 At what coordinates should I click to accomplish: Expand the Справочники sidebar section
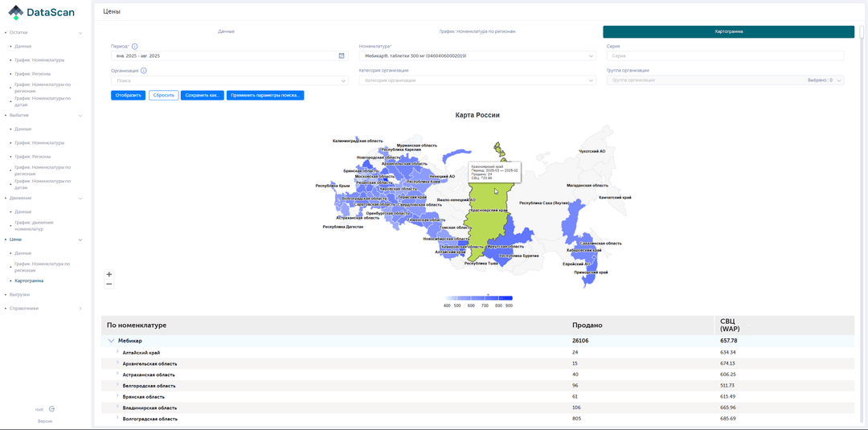click(80, 309)
